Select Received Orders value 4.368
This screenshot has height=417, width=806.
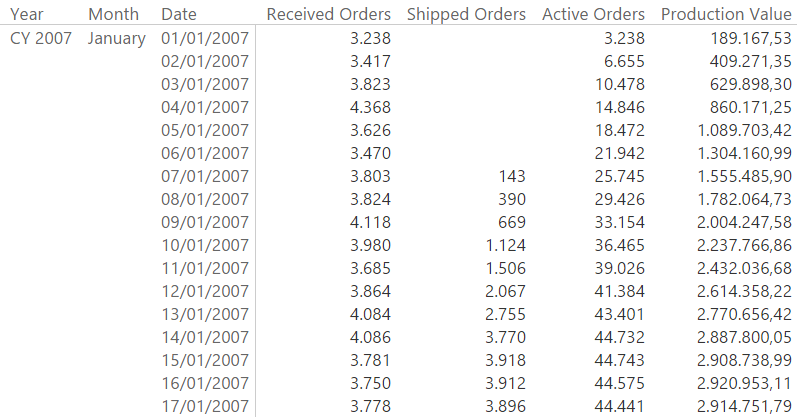(370, 107)
